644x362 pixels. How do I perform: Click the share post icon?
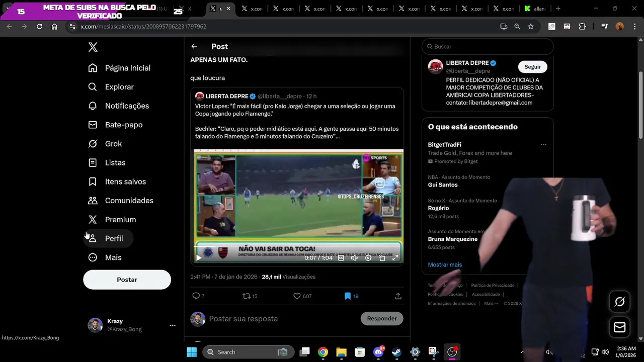point(398,296)
